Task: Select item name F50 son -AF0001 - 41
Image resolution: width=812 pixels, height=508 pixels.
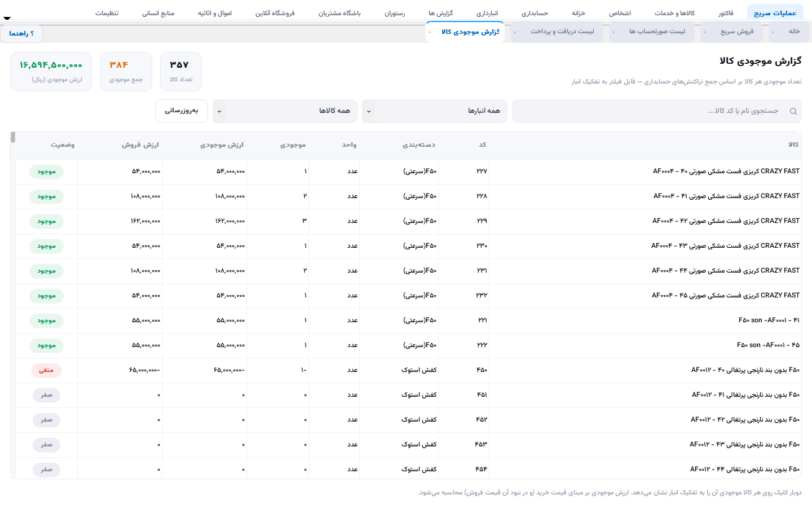Action: coord(769,320)
